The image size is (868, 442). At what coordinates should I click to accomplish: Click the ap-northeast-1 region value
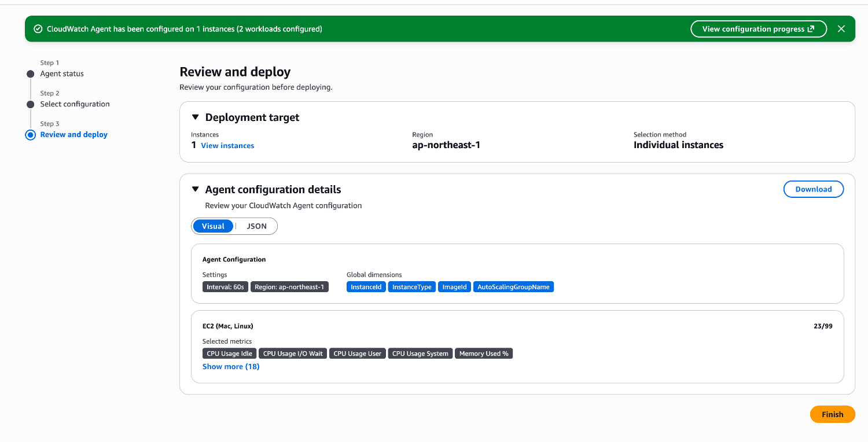coord(446,145)
